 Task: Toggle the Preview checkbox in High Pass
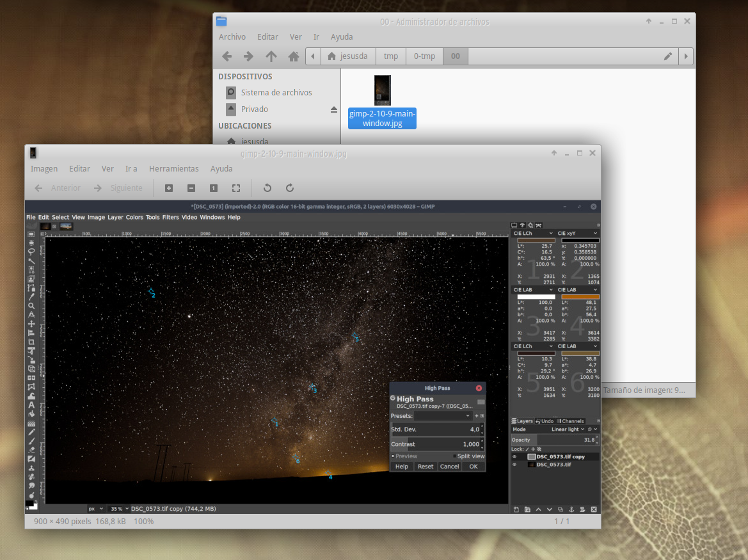393,456
